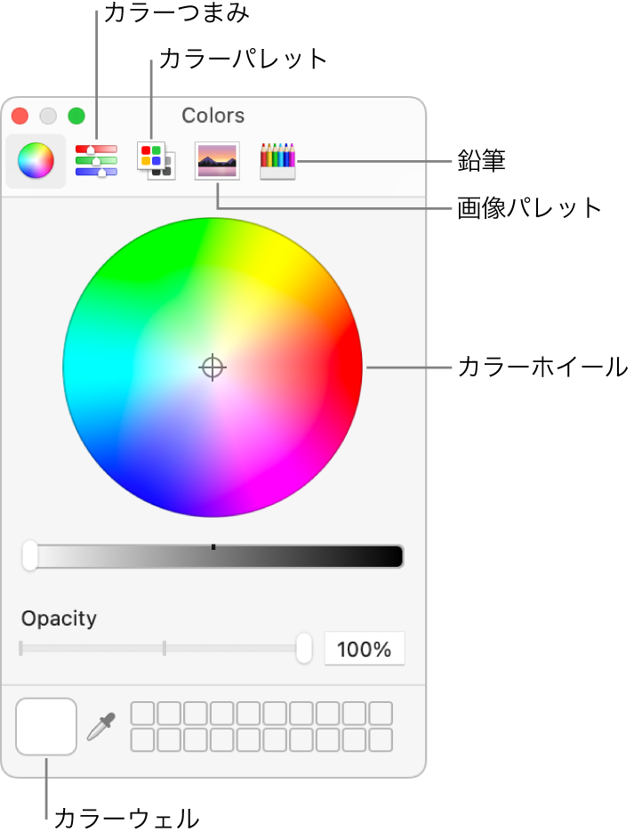Screen dimensions: 634x840
Task: Click the Opacity slider thumb
Action: point(304,648)
